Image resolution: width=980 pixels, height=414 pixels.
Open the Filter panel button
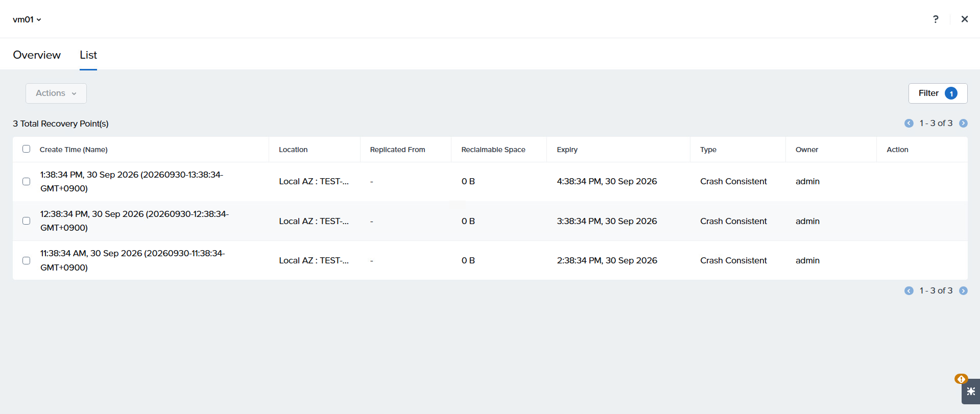(938, 93)
